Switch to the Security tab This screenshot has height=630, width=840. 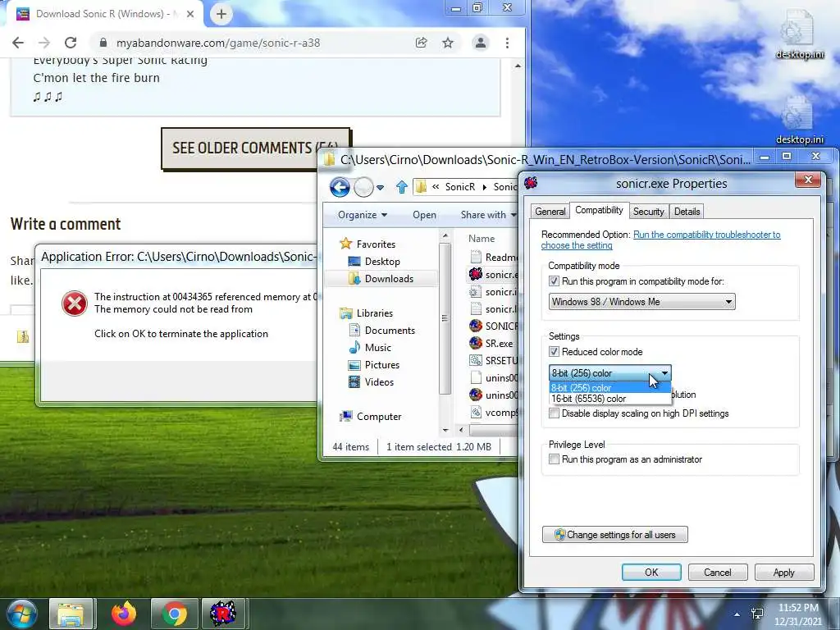click(x=648, y=212)
